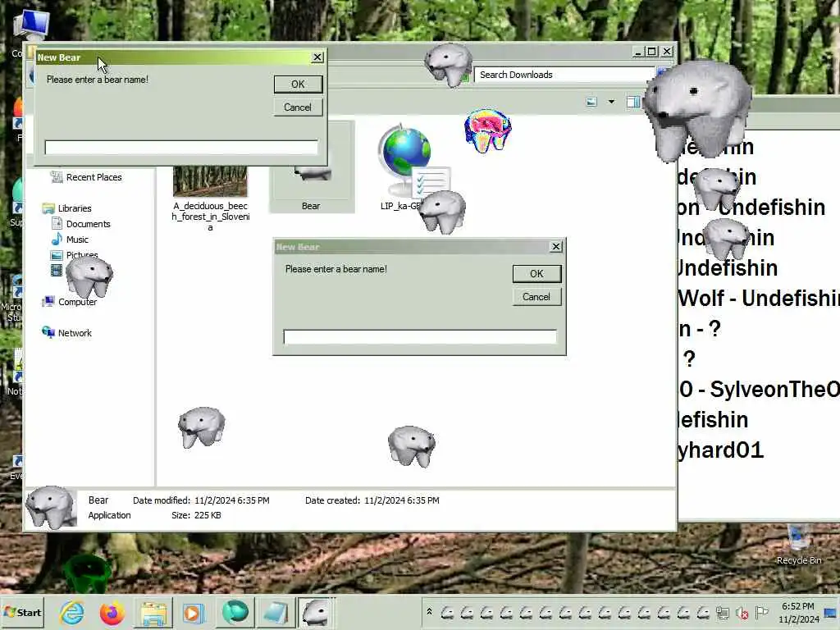This screenshot has width=840, height=630.
Task: Click the largest bear sprite near the Explorer corner
Action: (698, 110)
